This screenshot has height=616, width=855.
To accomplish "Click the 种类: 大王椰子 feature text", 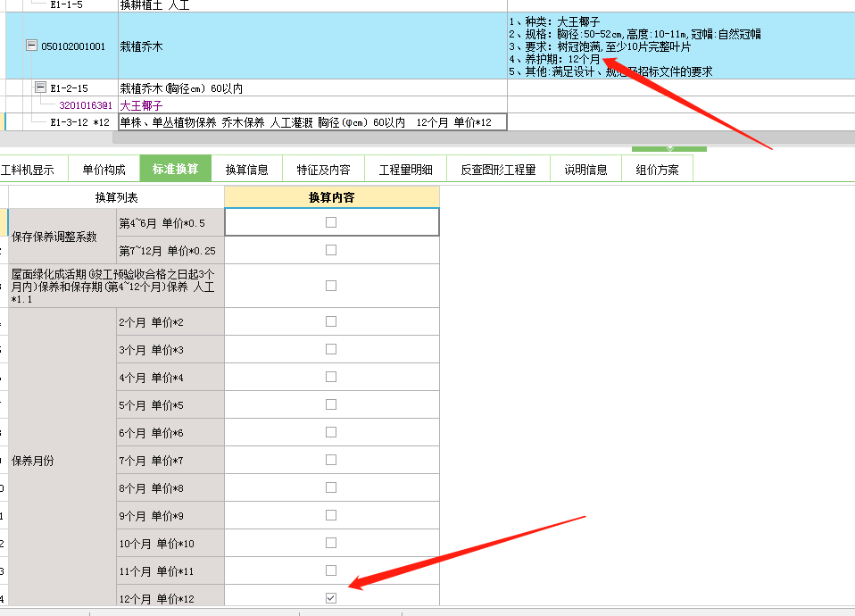I will [x=554, y=21].
